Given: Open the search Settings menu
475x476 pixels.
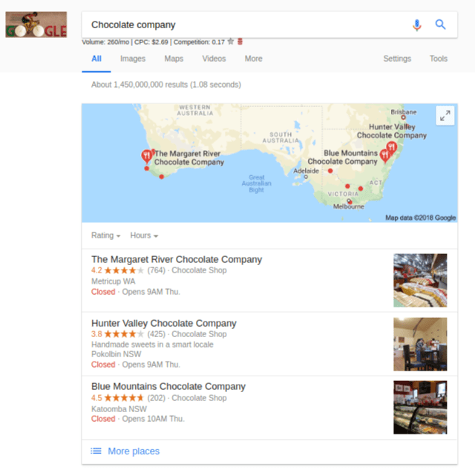Looking at the screenshot, I should (397, 59).
